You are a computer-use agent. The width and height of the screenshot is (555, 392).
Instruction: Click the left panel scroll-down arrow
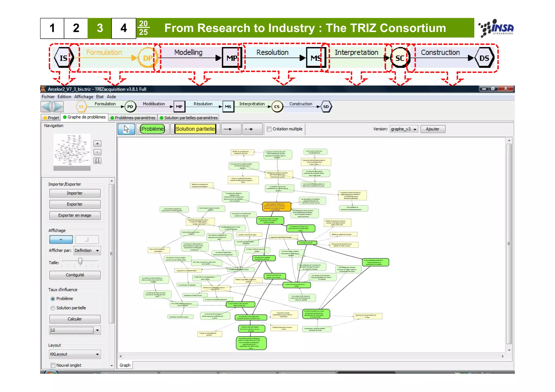click(x=112, y=366)
